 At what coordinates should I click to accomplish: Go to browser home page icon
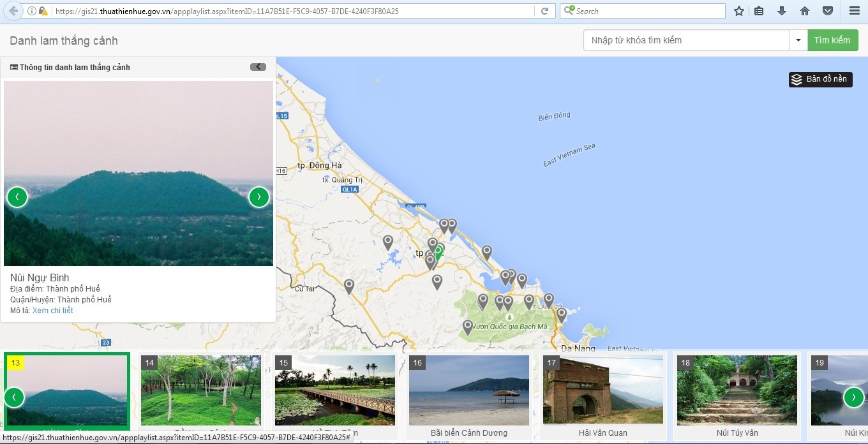[805, 11]
